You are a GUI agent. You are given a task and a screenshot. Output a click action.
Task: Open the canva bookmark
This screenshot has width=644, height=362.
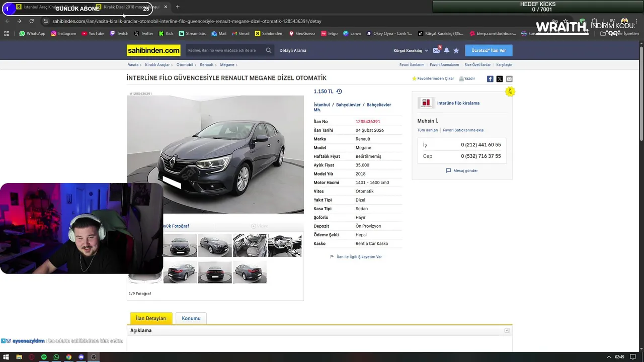[352, 34]
